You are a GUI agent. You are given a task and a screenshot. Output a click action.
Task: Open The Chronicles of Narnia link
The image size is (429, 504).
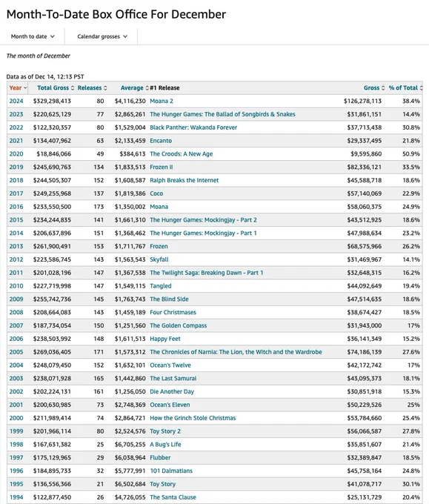pos(236,351)
